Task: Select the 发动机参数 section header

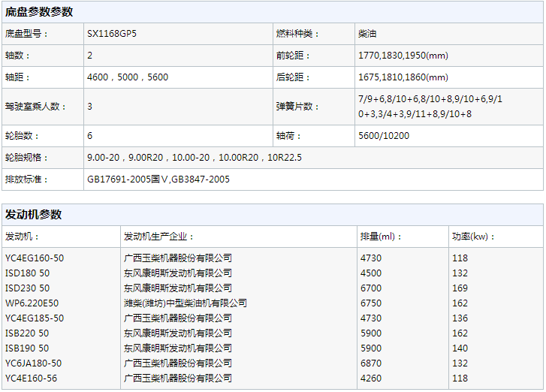Action: 34,215
